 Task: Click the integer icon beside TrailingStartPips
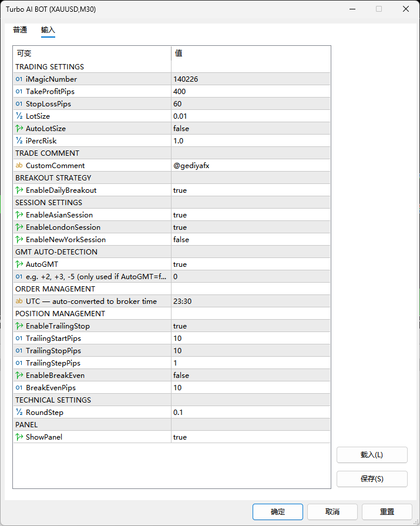click(x=19, y=339)
